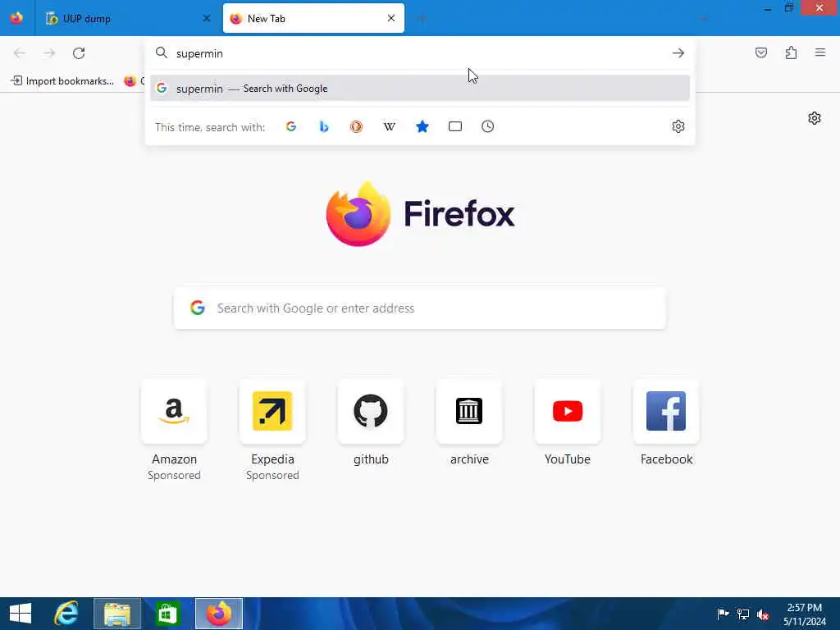Select the New Tab tab

click(313, 18)
